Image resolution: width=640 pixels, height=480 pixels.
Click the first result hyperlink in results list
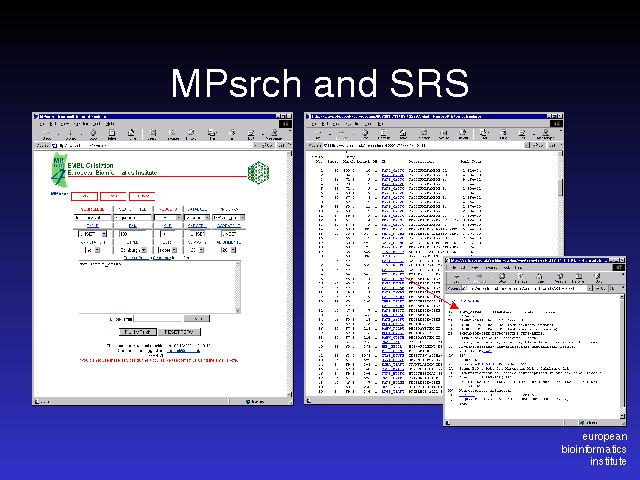click(391, 170)
